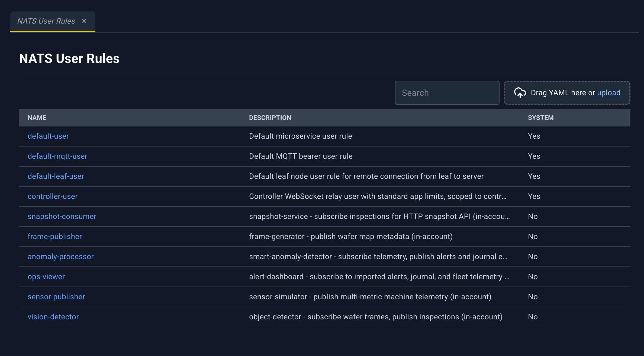Open the default-mqtt-user rule
The width and height of the screenshot is (644, 356).
(57, 156)
